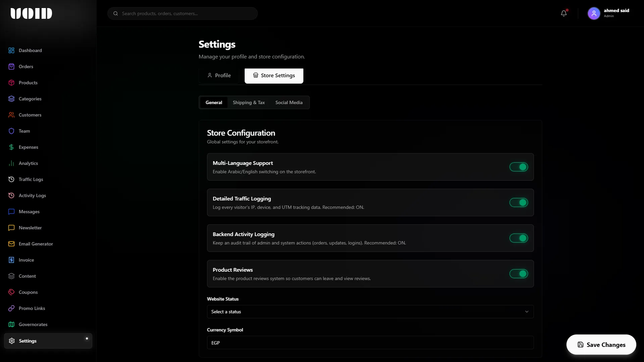The height and width of the screenshot is (362, 644).
Task: Click the Activity Logs clock icon
Action: (x=11, y=195)
